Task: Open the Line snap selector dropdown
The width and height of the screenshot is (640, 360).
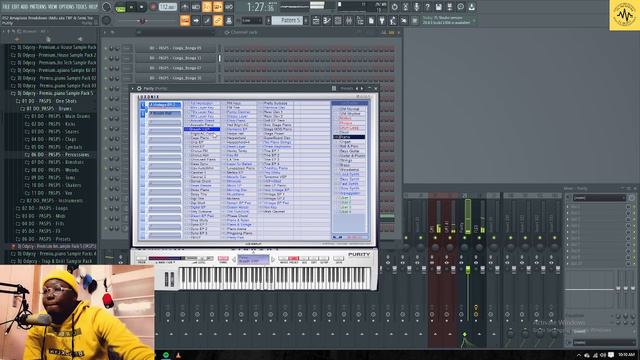Action: coord(252,20)
